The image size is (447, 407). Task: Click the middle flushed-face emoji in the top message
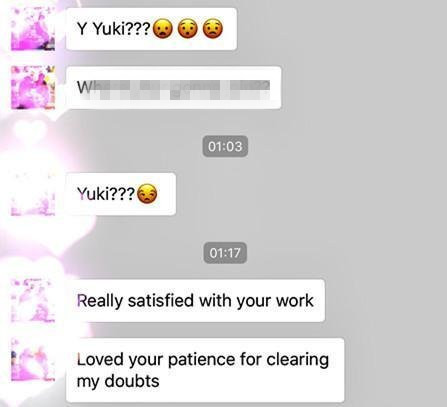(x=188, y=29)
